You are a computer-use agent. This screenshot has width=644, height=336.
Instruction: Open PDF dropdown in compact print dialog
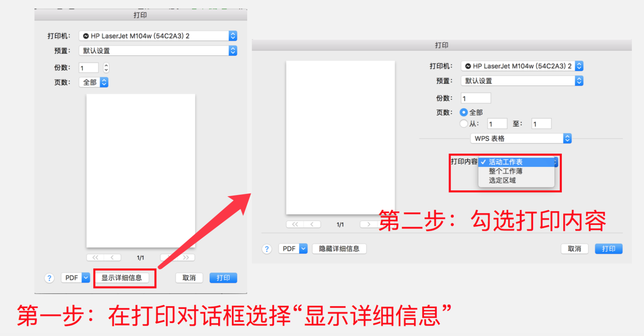(75, 278)
